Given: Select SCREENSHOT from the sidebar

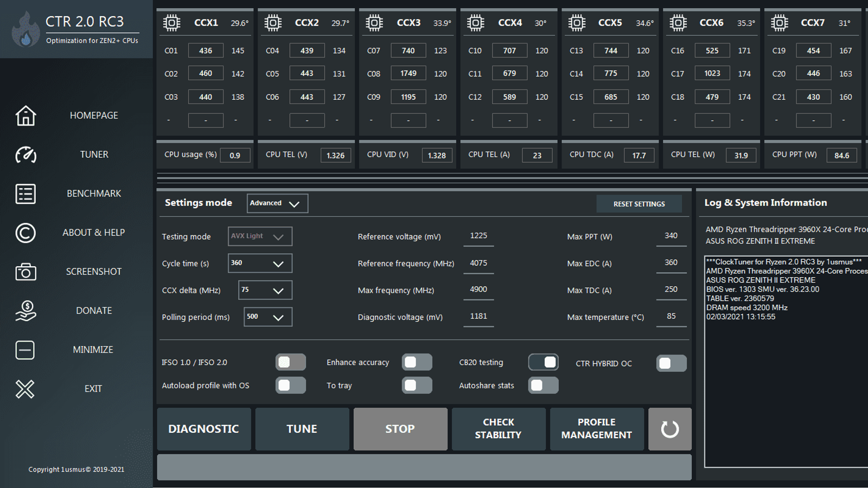Looking at the screenshot, I should coord(94,272).
